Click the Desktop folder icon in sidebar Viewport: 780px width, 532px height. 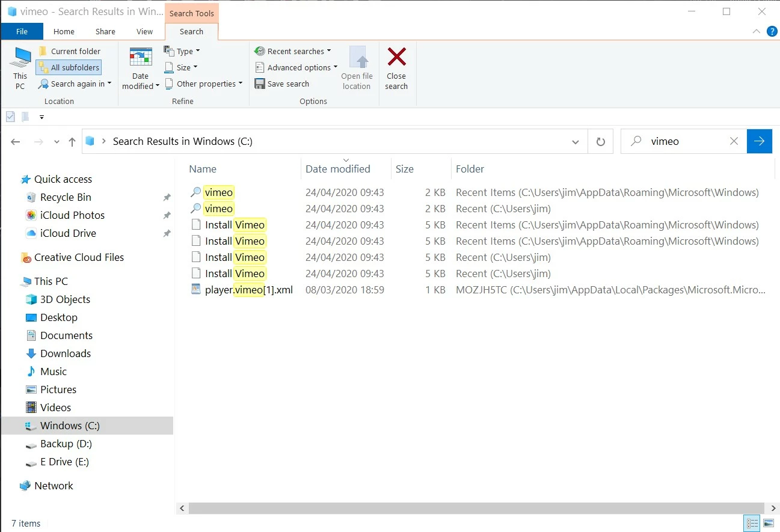[31, 317]
